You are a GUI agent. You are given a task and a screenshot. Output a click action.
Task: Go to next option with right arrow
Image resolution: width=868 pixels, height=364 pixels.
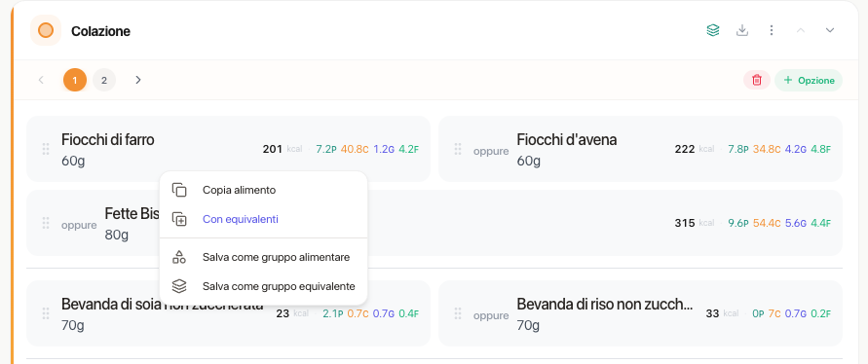[x=138, y=80]
